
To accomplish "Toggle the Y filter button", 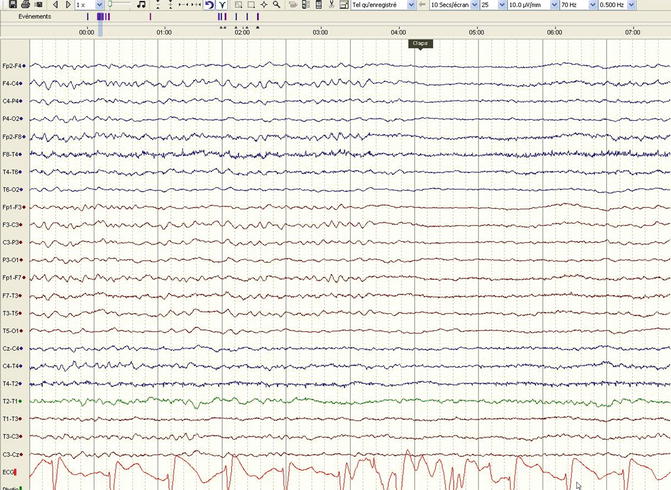I will (222, 5).
